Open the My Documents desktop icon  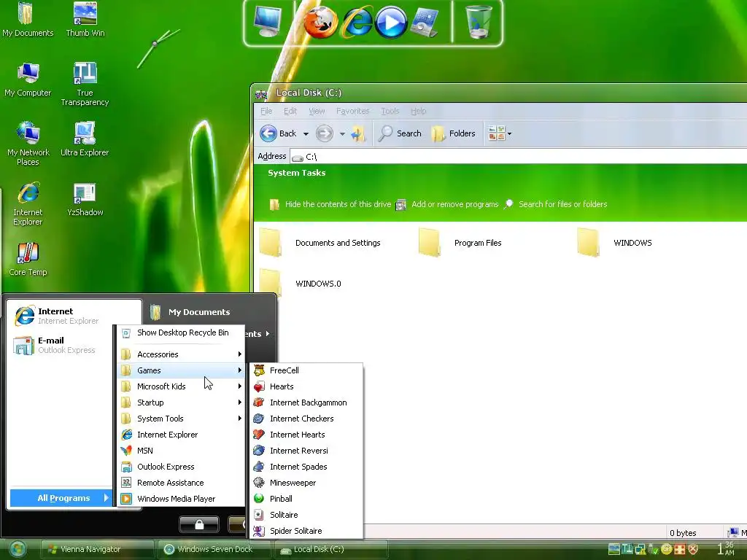point(28,19)
